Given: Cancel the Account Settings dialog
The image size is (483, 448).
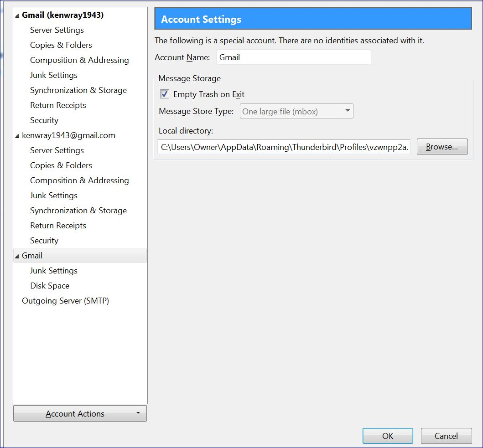Looking at the screenshot, I should pos(446,436).
